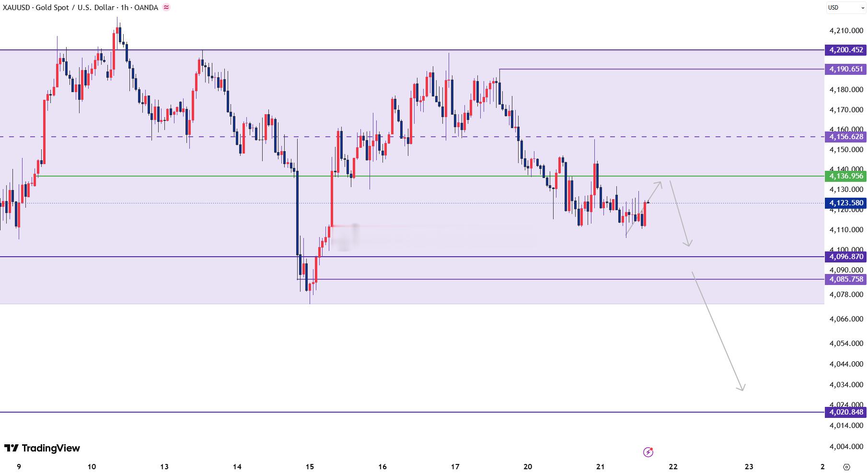The image size is (868, 475).
Task: Select the 4,200.452 price label
Action: click(846, 50)
